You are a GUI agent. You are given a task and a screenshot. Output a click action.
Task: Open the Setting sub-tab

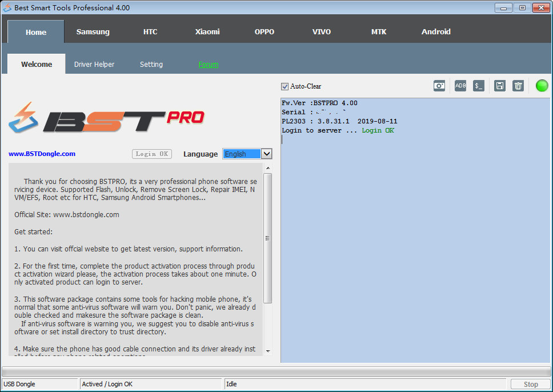coord(151,64)
